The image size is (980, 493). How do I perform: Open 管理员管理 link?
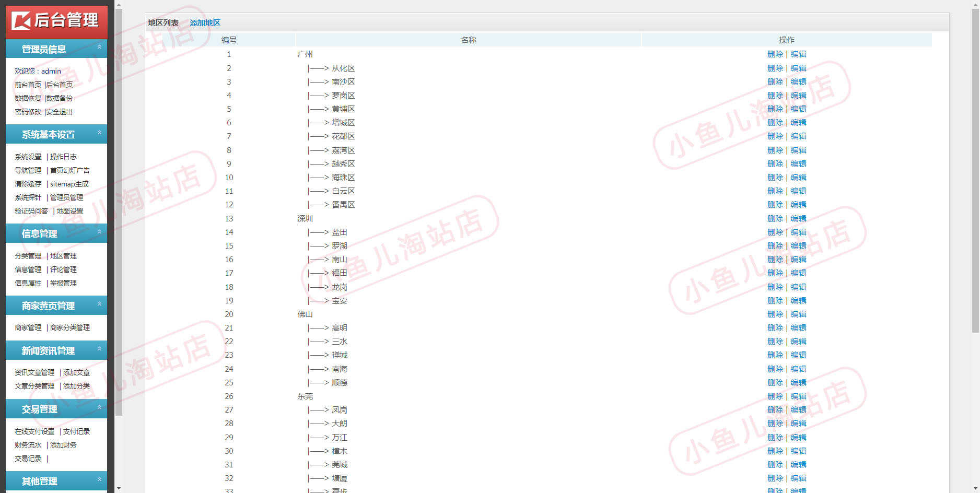click(67, 197)
